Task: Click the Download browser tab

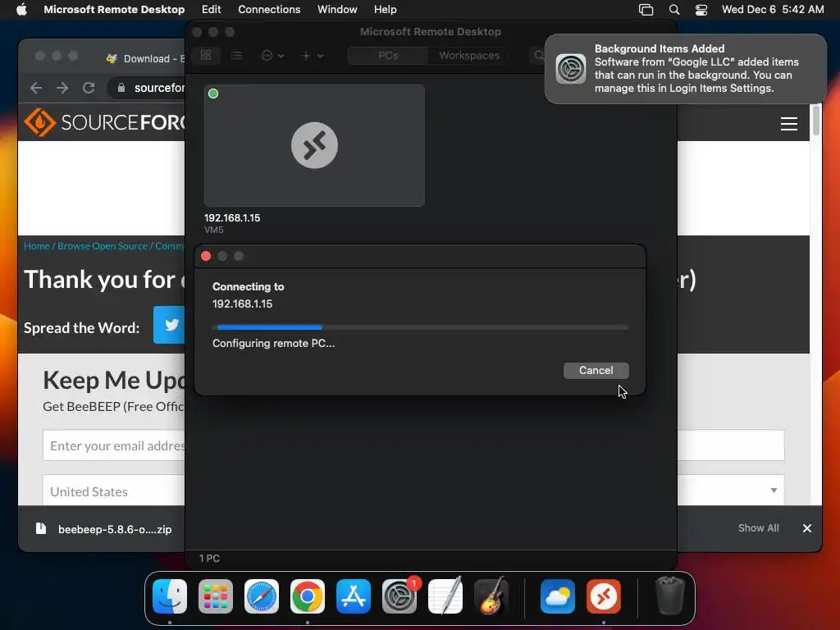Action: 144,58
